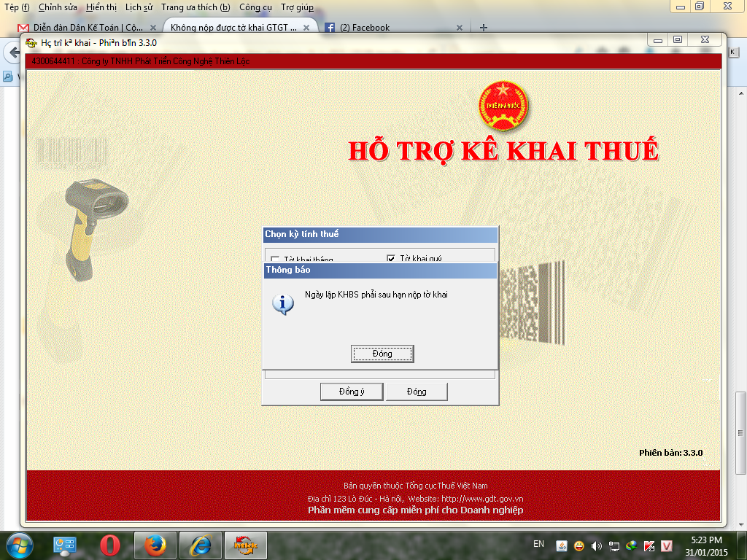Open a new browser tab with plus
Screen dimensions: 747x560
point(483,28)
